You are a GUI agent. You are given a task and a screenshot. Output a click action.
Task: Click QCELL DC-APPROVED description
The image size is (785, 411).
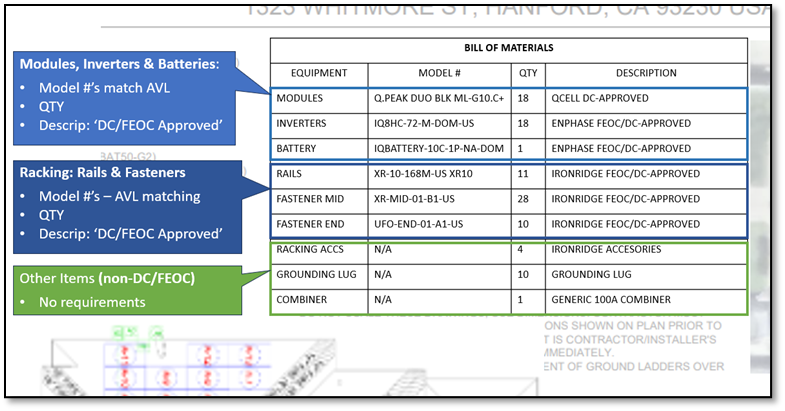(x=600, y=98)
